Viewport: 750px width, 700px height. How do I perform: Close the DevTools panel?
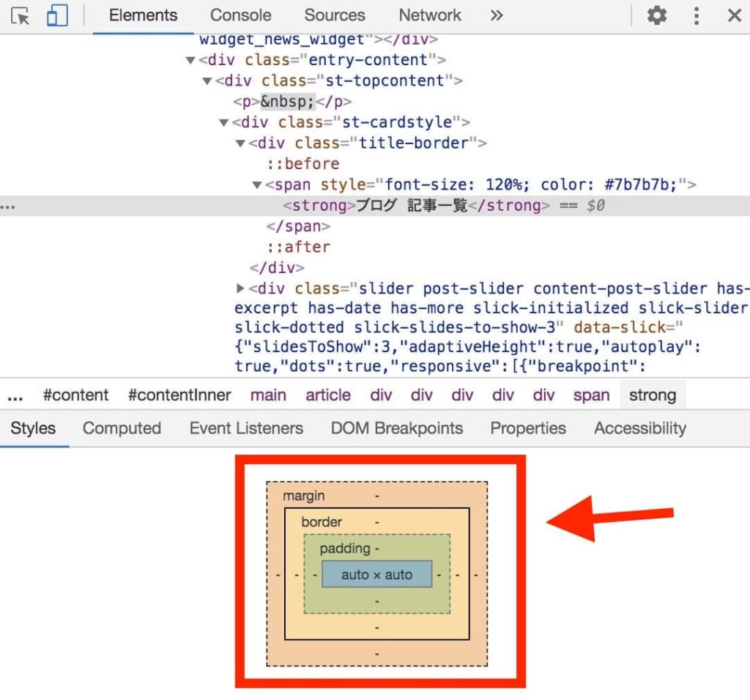[x=734, y=15]
